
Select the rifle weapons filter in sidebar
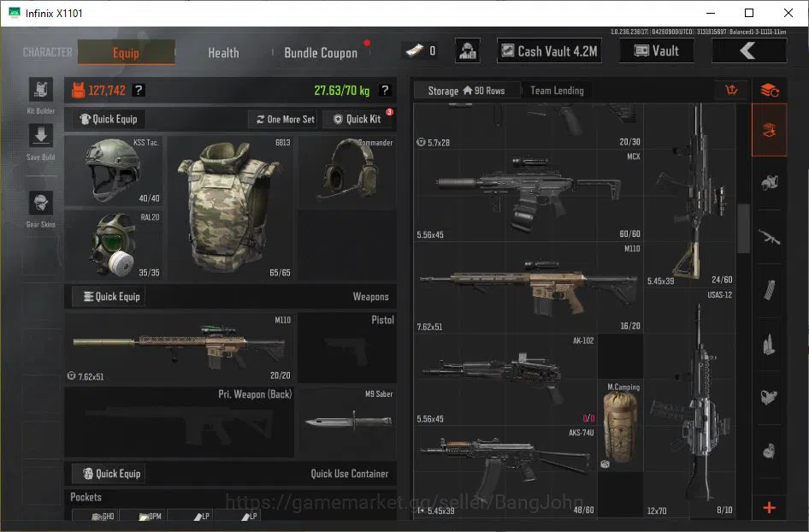click(770, 238)
